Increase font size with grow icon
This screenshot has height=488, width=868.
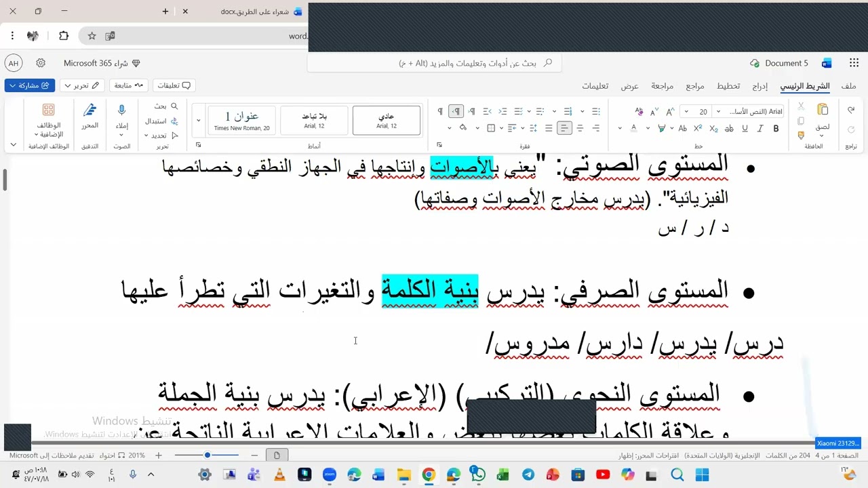coord(670,112)
